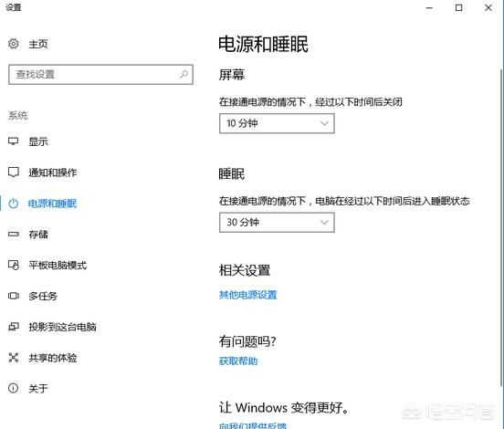Click the 多任务 multitasking icon

14,296
